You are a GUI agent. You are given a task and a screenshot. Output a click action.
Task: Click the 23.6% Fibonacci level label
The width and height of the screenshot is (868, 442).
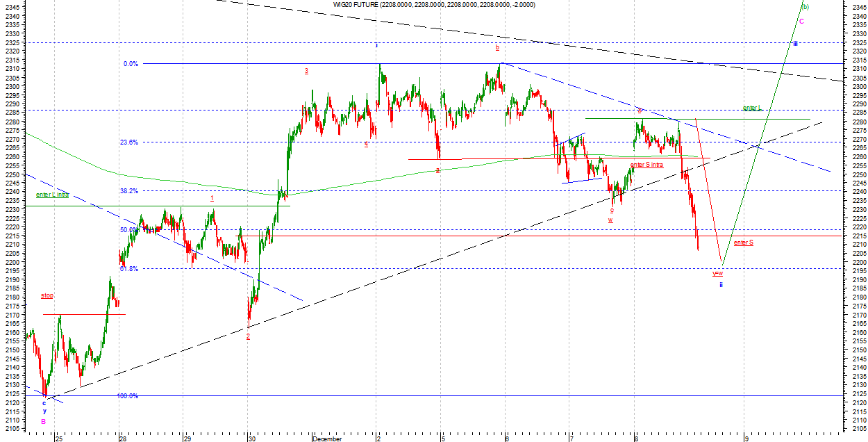pyautogui.click(x=129, y=142)
